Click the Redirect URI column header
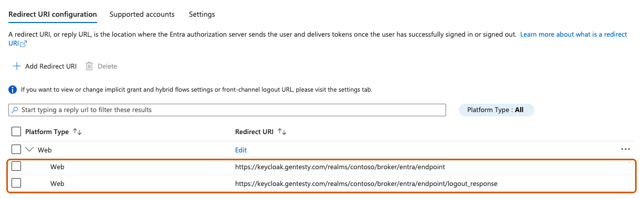This screenshot has width=644, height=198. point(255,132)
